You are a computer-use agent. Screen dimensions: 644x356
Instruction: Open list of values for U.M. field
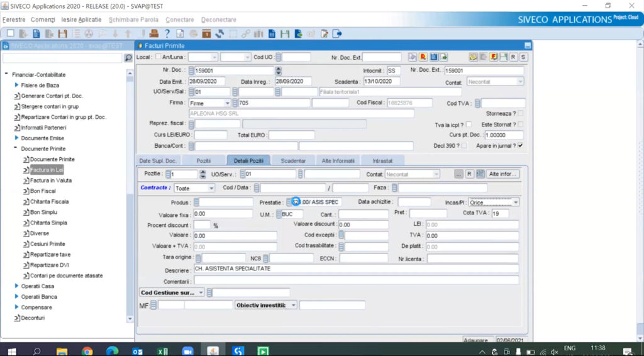coord(279,214)
